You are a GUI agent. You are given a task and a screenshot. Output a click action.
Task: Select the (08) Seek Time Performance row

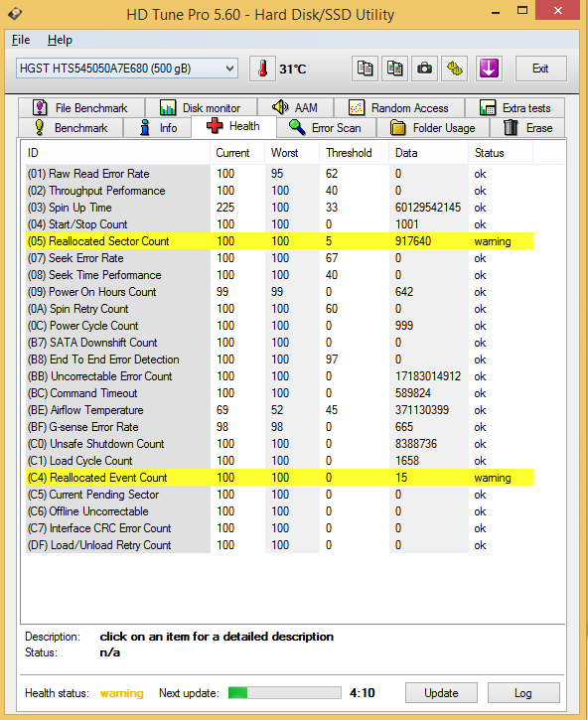279,275
